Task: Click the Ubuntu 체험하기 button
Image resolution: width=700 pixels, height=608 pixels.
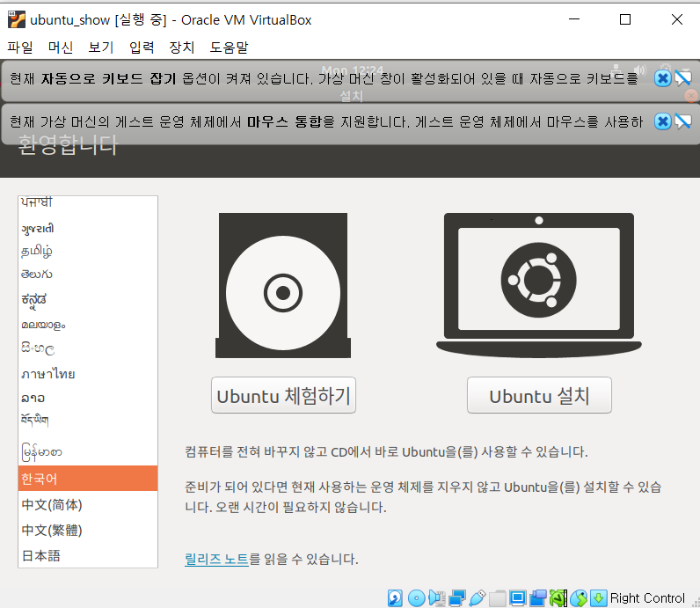Action: [x=283, y=395]
